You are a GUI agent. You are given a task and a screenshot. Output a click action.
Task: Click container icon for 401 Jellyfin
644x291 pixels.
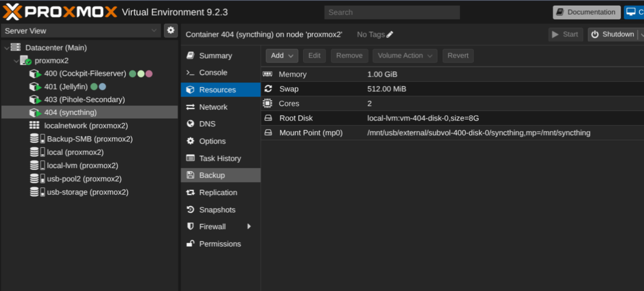[35, 87]
